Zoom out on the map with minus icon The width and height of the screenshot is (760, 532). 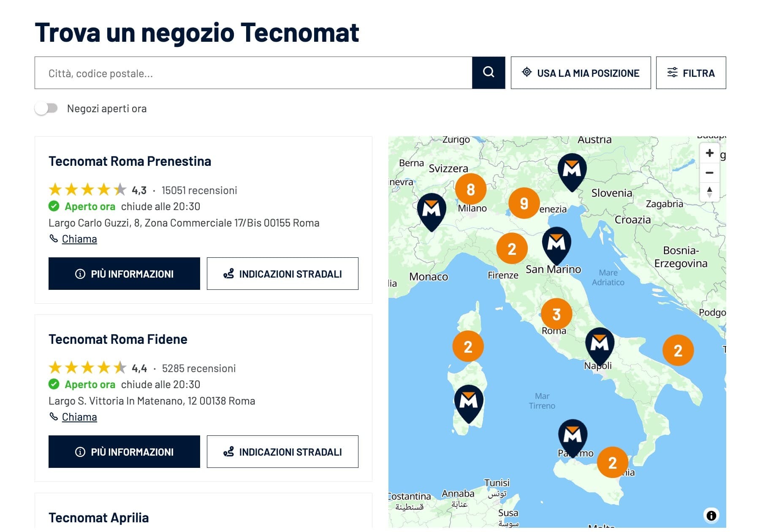pyautogui.click(x=710, y=173)
